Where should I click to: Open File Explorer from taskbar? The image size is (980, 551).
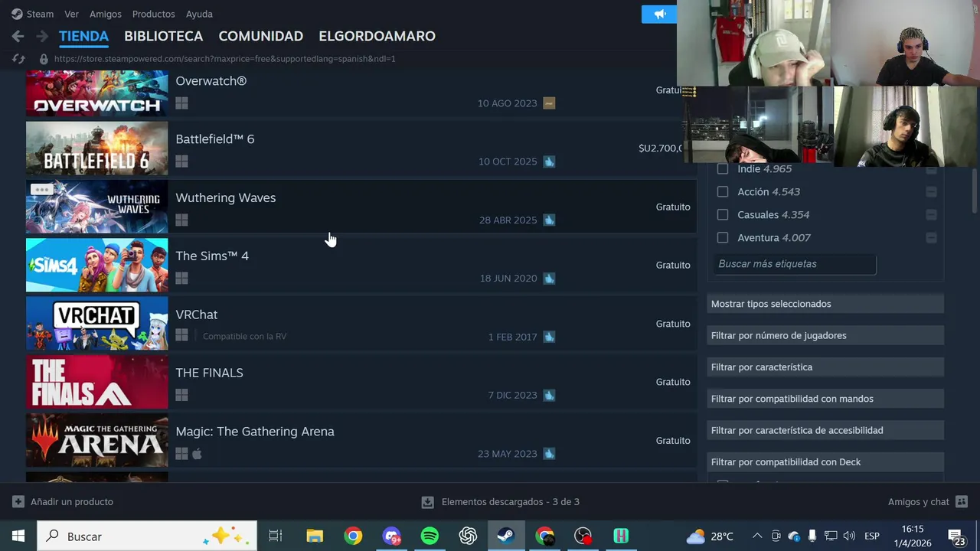[315, 536]
